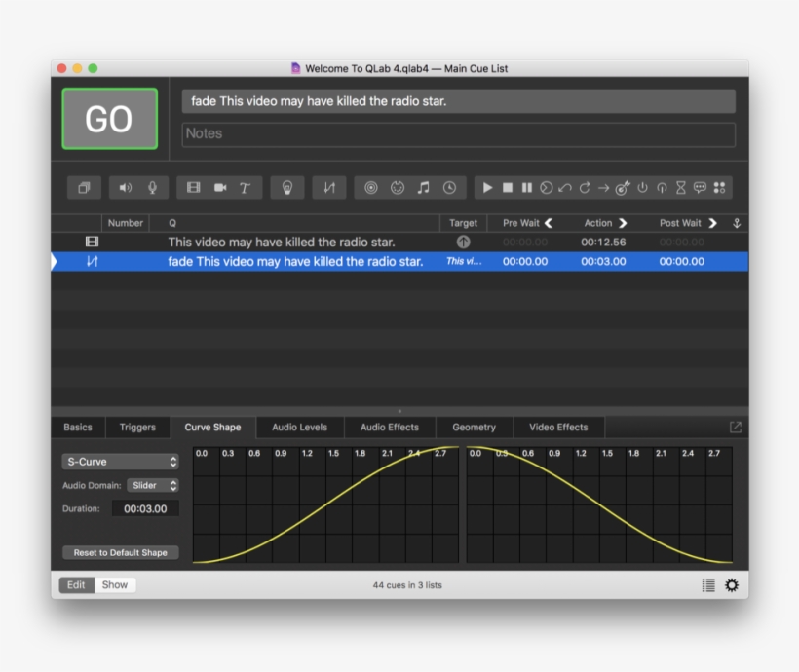This screenshot has width=799, height=672.
Task: Create a new Light cue
Action: tap(285, 188)
